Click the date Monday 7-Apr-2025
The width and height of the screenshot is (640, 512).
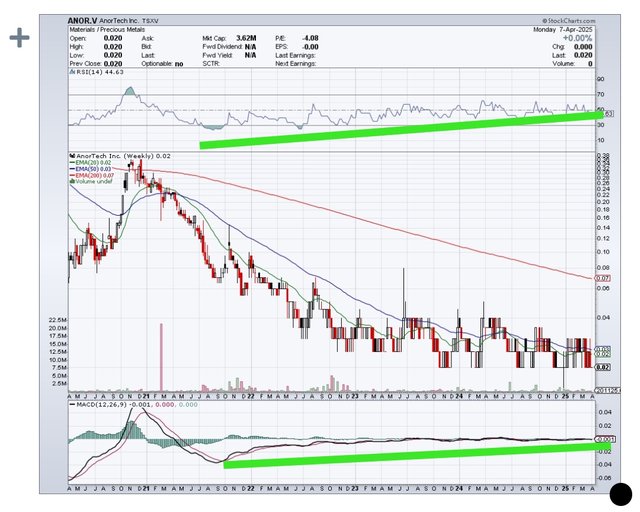562,29
